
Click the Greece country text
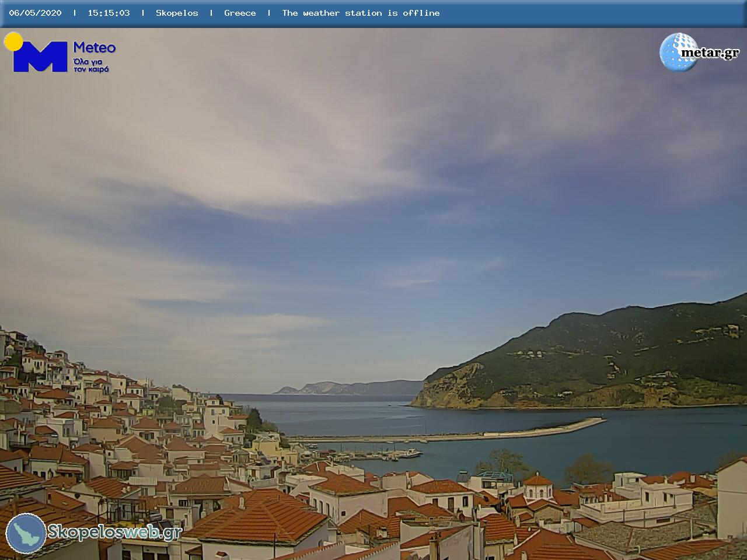[240, 13]
